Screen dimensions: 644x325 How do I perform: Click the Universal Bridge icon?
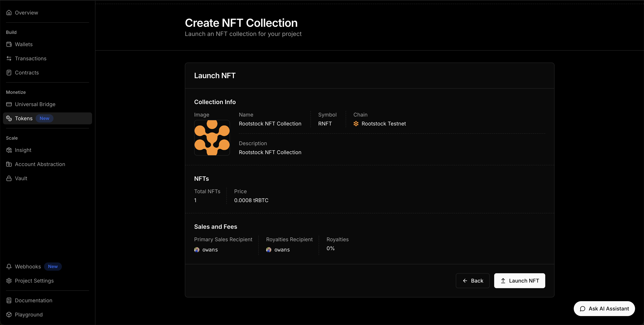click(x=9, y=104)
